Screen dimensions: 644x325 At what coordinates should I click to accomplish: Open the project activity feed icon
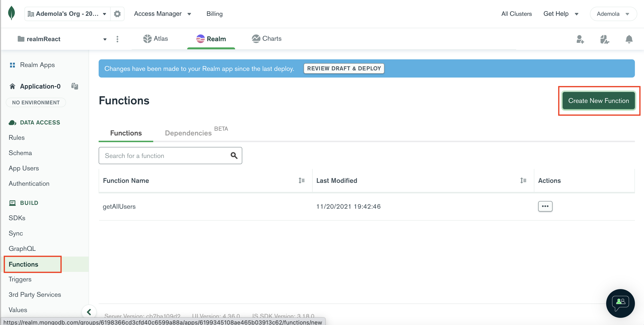(x=604, y=39)
